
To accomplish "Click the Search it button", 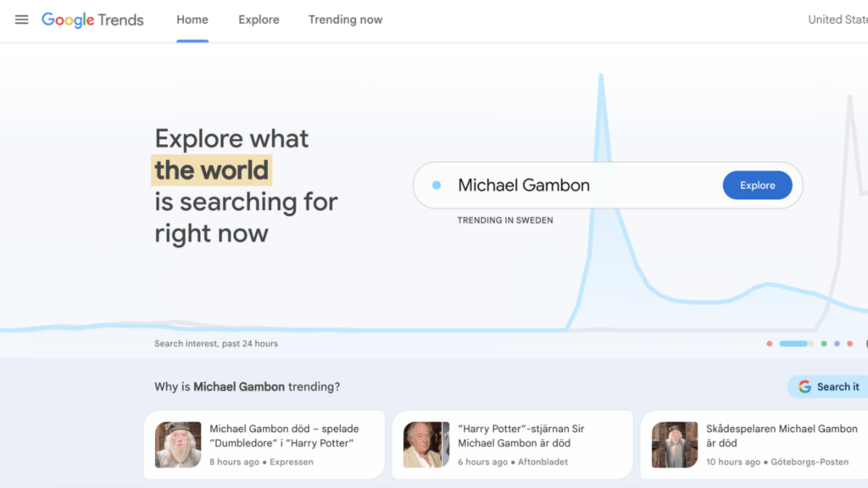I will [827, 386].
